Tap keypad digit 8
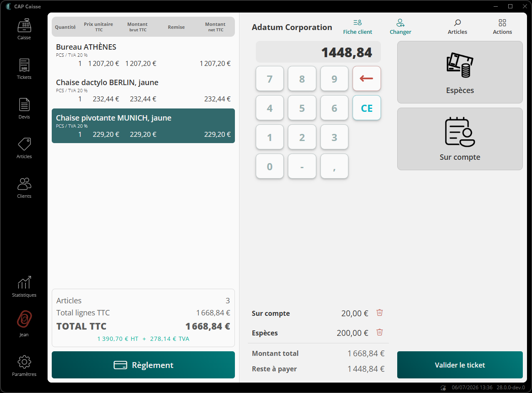Viewport: 532px width, 393px height. (x=302, y=78)
